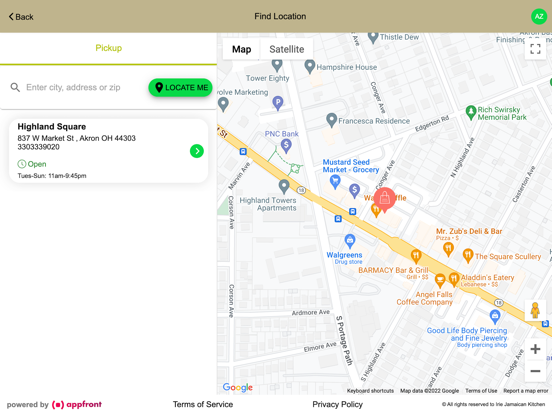Image resolution: width=552 pixels, height=414 pixels.
Task: Open the Google logo link on map
Action: [x=238, y=387]
